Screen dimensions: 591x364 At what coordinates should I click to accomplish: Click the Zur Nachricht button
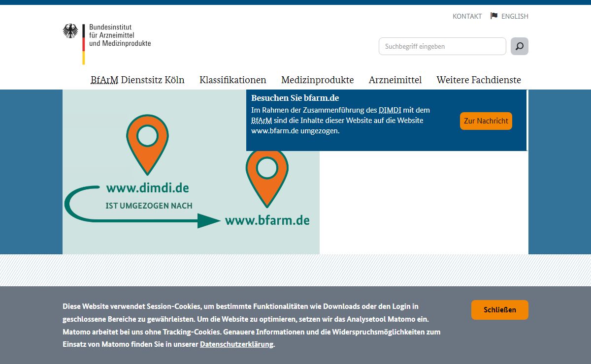tap(486, 121)
